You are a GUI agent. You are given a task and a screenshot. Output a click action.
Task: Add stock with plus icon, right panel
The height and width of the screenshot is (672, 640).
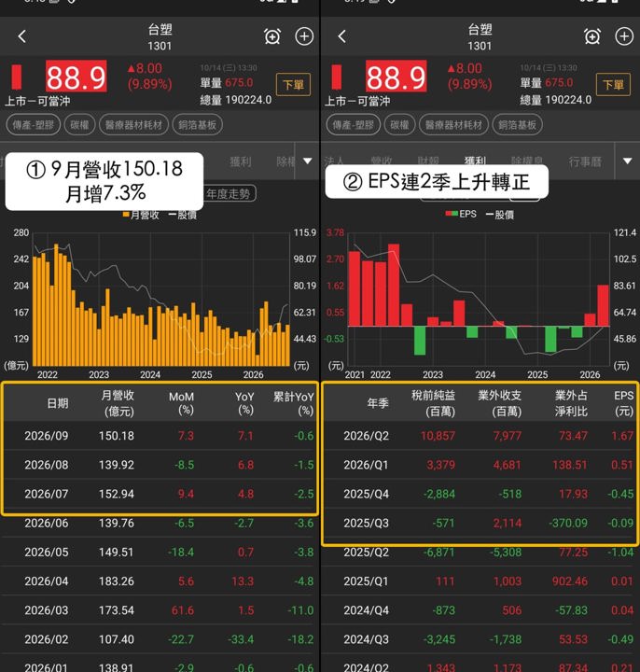(x=624, y=36)
